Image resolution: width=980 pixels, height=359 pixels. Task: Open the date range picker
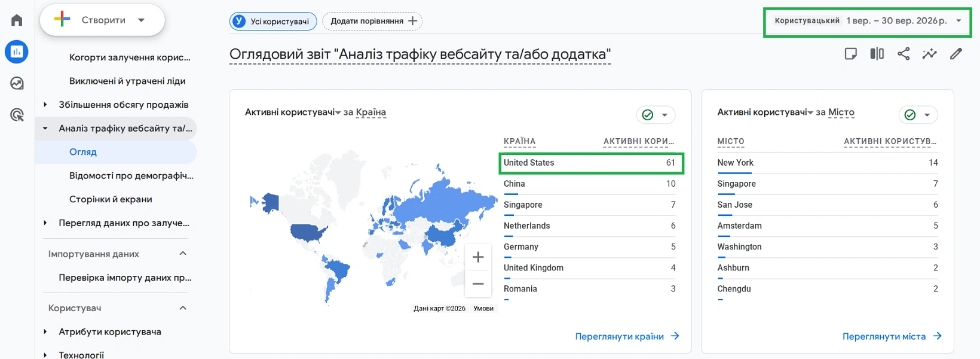point(867,21)
